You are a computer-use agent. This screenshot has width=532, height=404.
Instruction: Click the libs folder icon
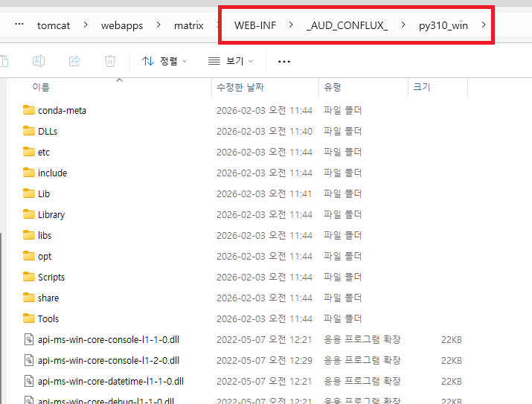[29, 234]
